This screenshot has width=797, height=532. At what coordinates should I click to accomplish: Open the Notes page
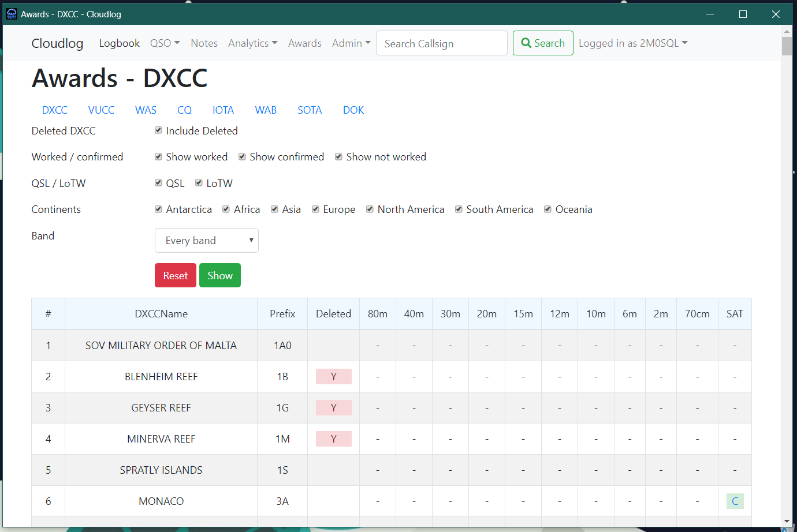(x=204, y=43)
